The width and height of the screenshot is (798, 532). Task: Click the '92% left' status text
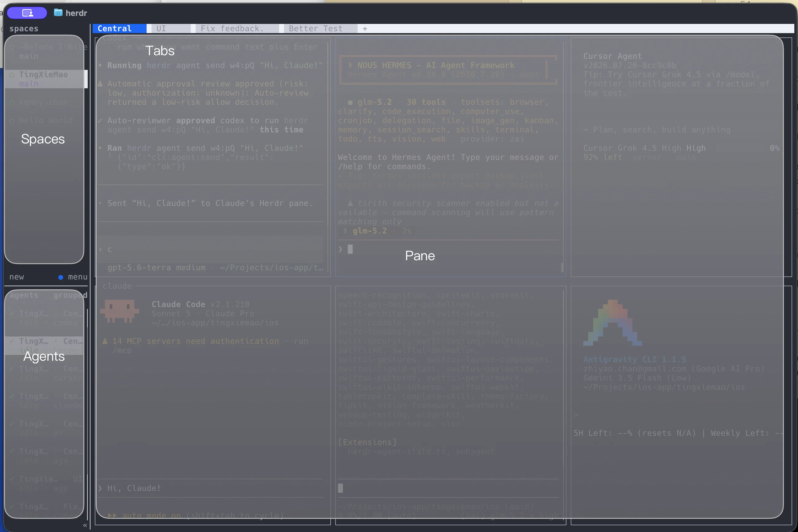click(603, 158)
